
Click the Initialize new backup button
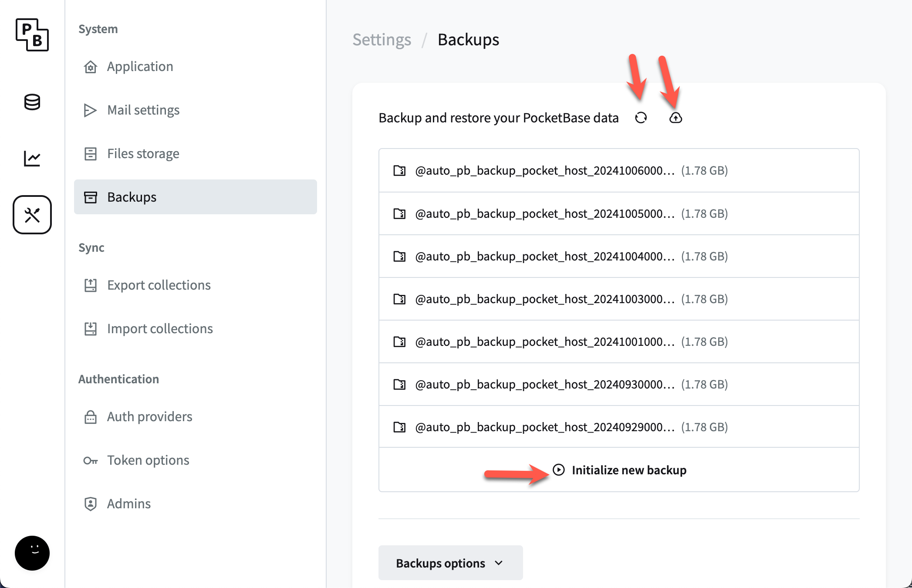628,470
